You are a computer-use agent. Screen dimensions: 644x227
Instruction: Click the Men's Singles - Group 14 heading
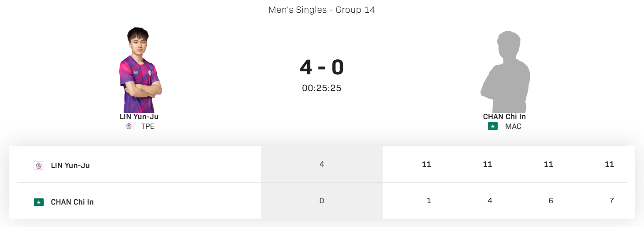coord(322,10)
